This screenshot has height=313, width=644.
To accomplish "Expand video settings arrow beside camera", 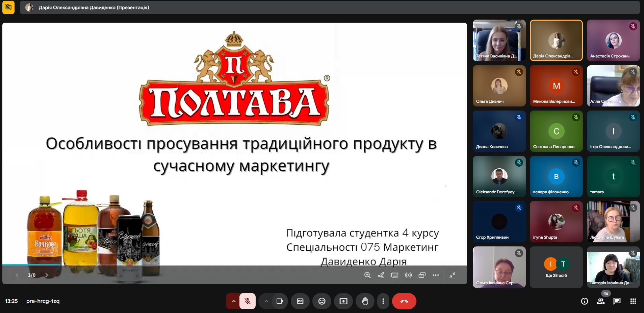I will [x=266, y=301].
